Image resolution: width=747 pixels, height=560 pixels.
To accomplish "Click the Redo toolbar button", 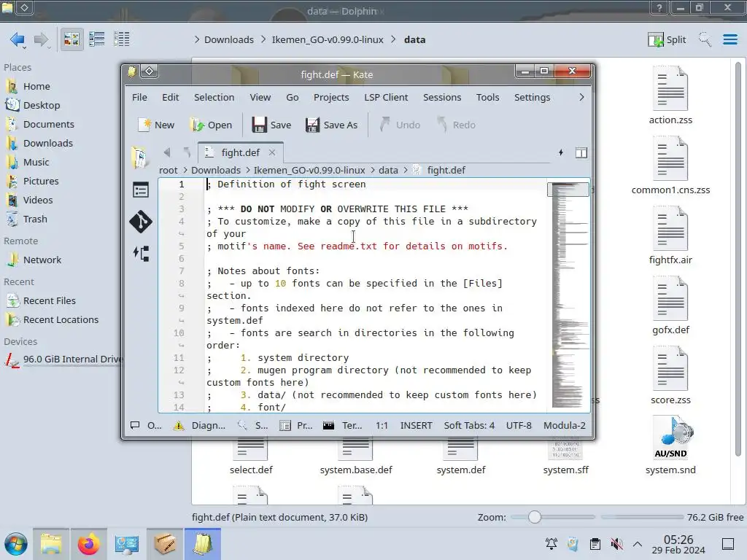I will pyautogui.click(x=456, y=125).
